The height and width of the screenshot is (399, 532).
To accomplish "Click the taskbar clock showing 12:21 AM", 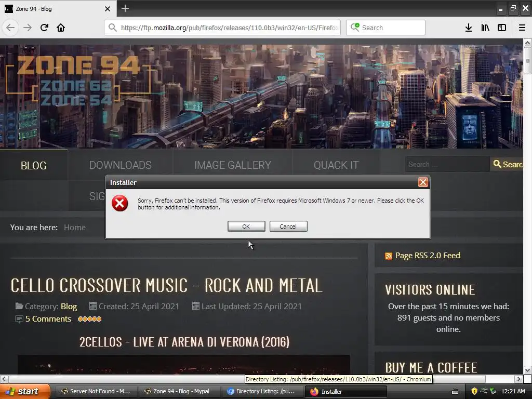I will 513,391.
